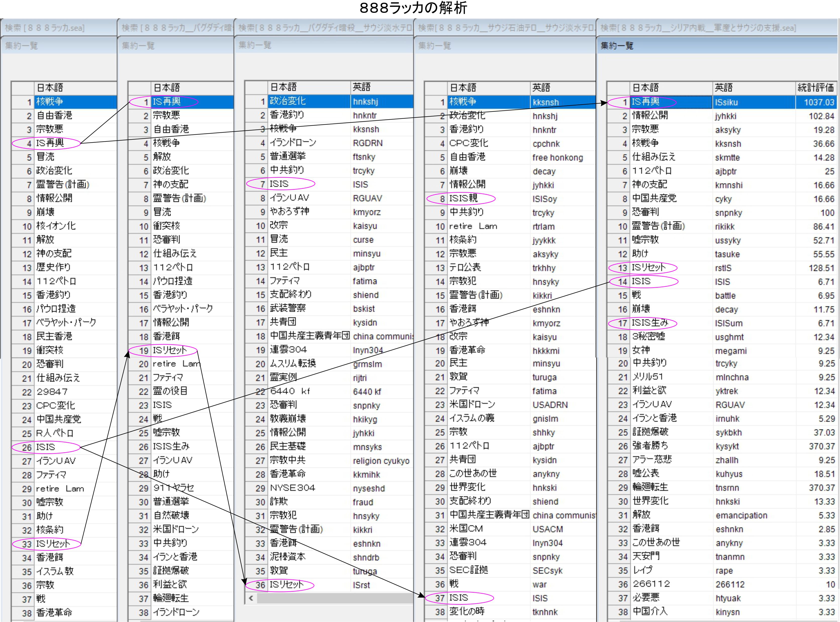Click the ISIS親 entry
The image size is (840, 622).
coord(463,198)
